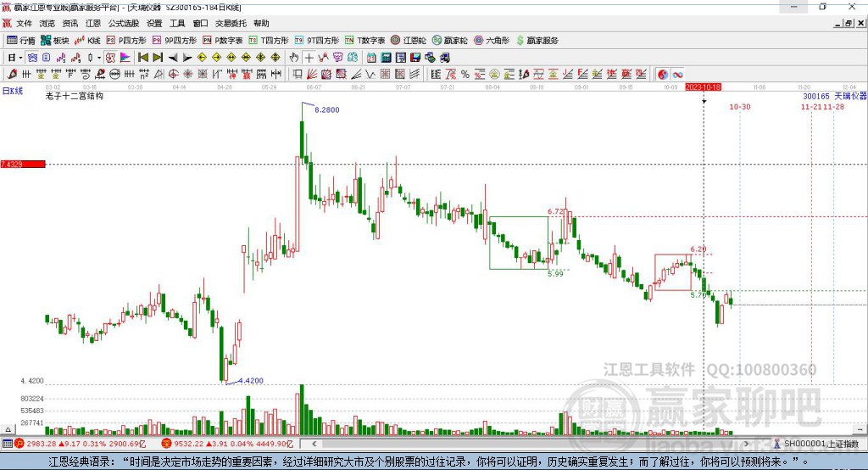Open the P四方形 tool

(x=126, y=41)
